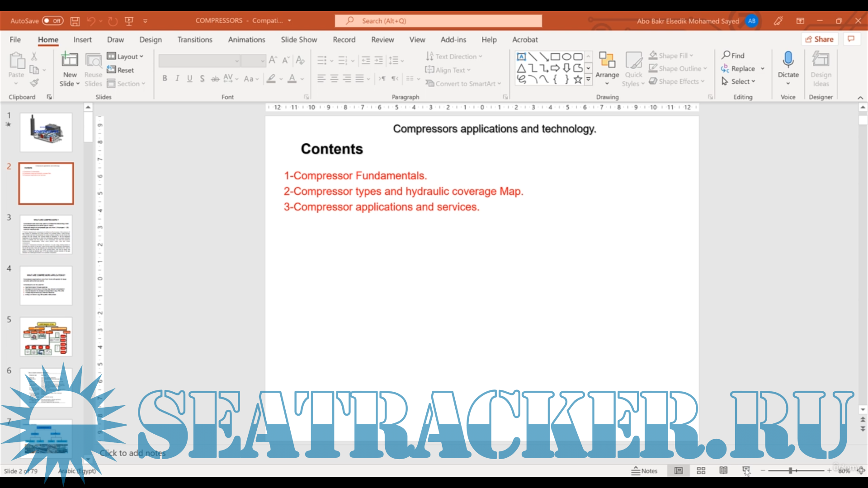The image size is (868, 488).
Task: Open the Select dropdown in Editing
Action: 742,81
